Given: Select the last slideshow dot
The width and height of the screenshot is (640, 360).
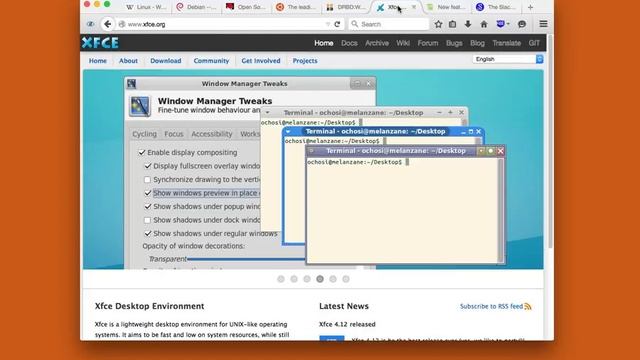Looking at the screenshot, I should (x=346, y=279).
